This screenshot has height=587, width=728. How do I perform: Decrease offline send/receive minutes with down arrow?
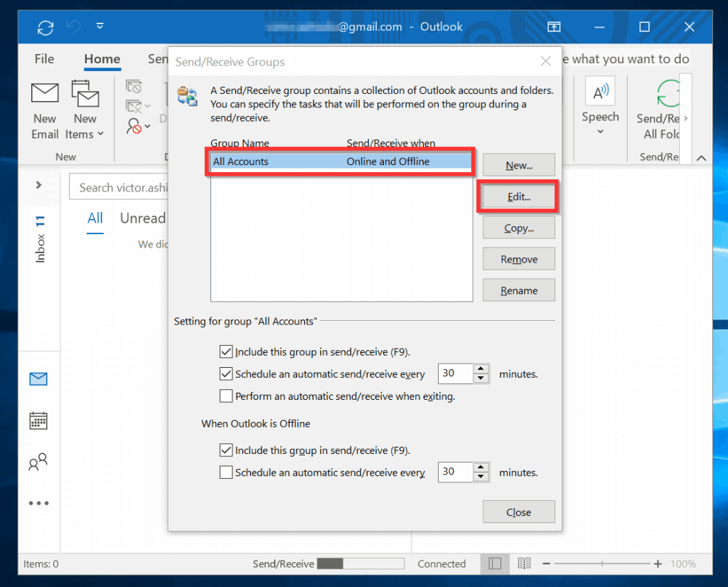point(481,477)
